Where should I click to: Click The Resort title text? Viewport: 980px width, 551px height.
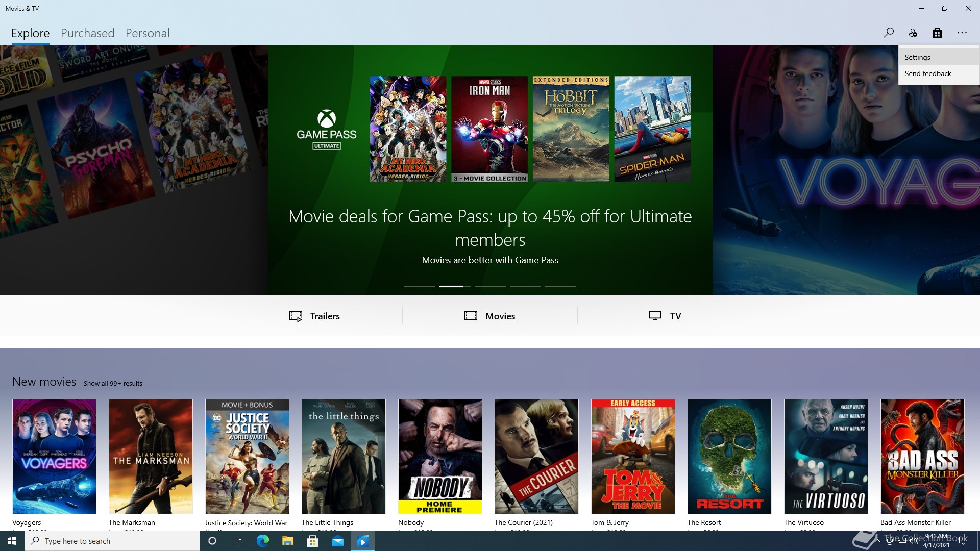click(x=704, y=522)
